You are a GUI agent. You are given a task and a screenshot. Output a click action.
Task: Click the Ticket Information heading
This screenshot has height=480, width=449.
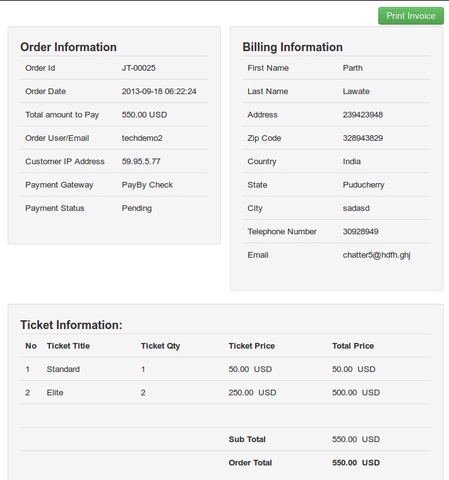coord(71,325)
